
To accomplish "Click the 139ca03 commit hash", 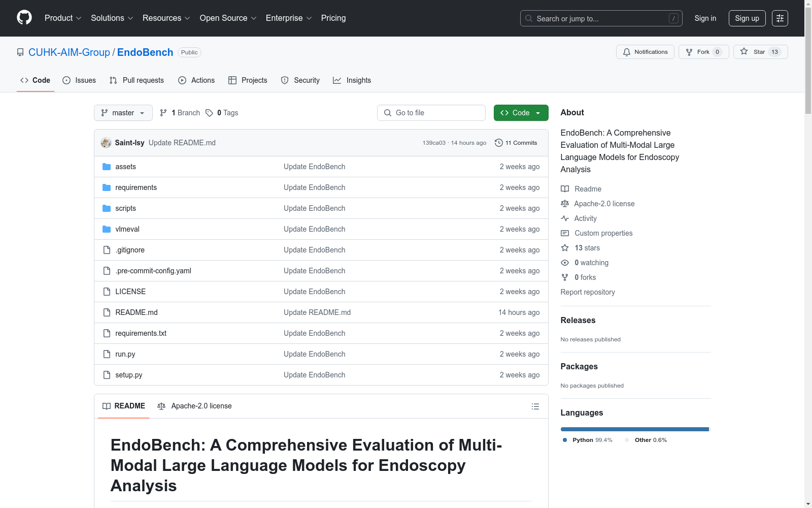I will click(434, 143).
